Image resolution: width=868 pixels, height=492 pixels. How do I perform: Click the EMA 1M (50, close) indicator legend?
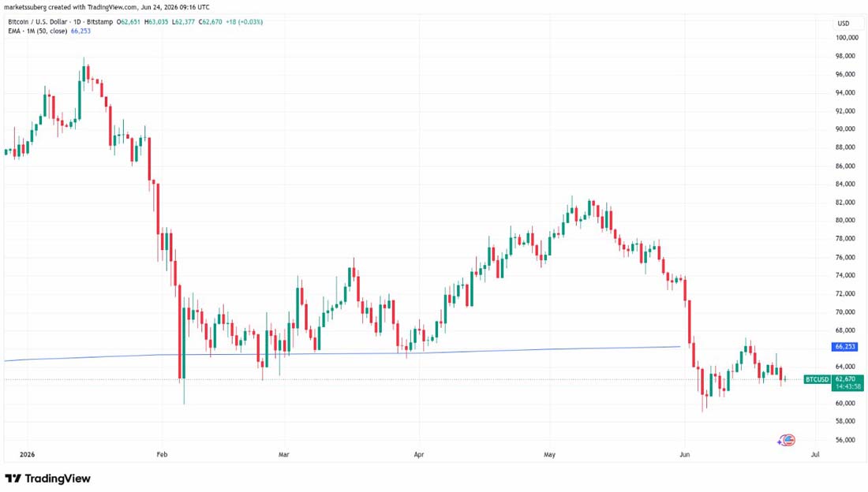point(37,31)
